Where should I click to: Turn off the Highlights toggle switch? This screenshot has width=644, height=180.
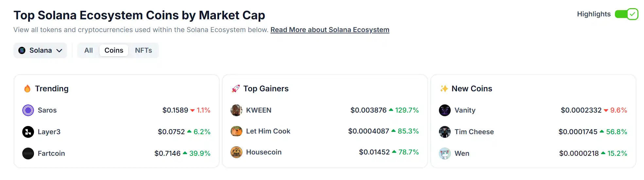point(626,14)
